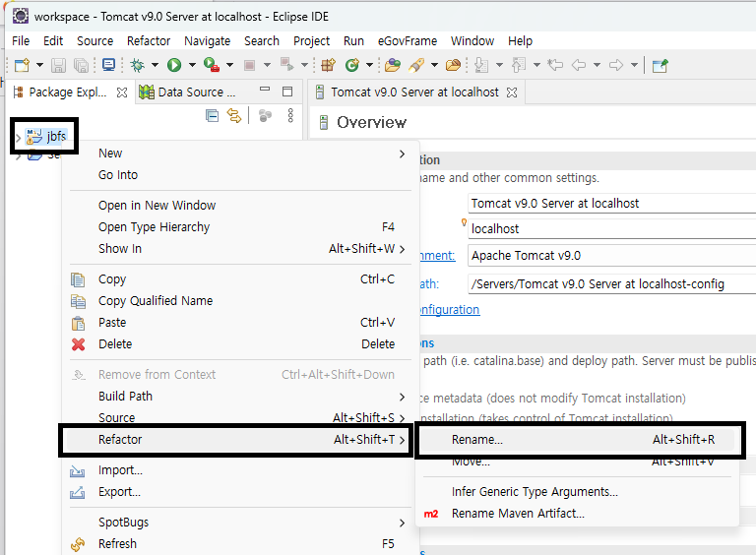Maximize the Package Explorer panel

pos(287,92)
